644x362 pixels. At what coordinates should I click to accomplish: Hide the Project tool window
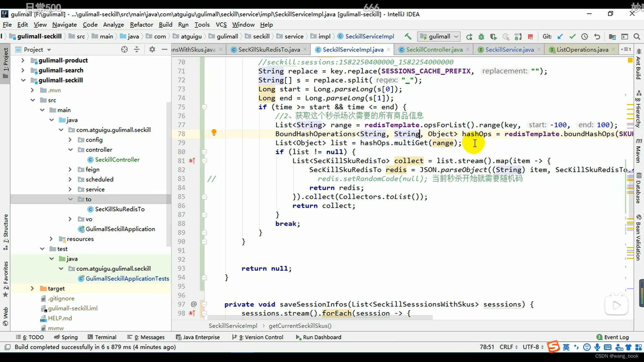[164, 49]
